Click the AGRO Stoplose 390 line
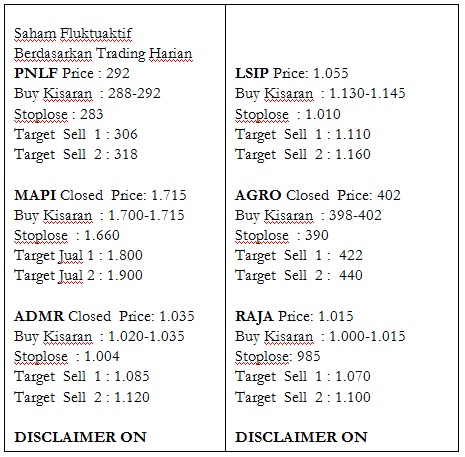This screenshot has width=465, height=457. 282,236
